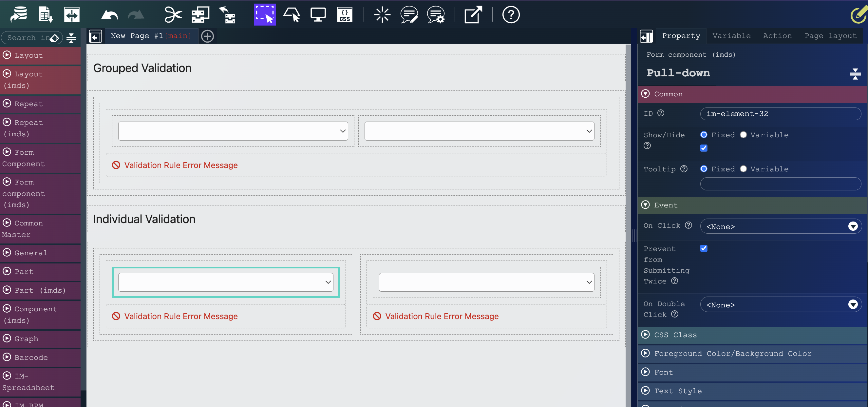The image size is (868, 407).
Task: Uncheck Prevent from Submitting Twice checkbox
Action: pos(704,248)
